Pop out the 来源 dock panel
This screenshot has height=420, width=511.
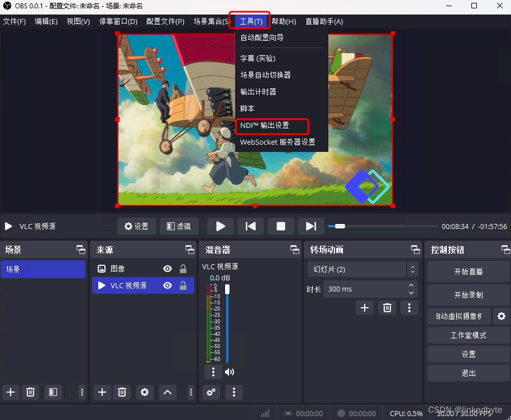190,250
